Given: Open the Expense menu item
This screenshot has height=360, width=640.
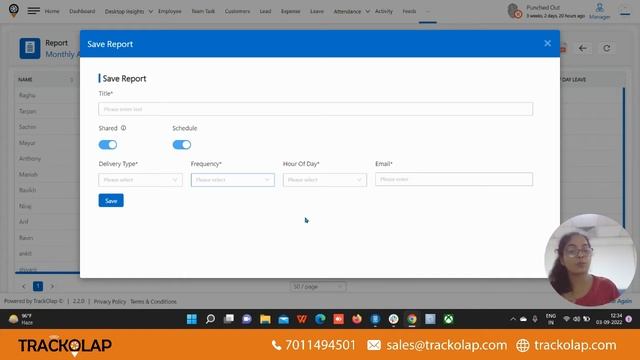Looking at the screenshot, I should coord(291,11).
